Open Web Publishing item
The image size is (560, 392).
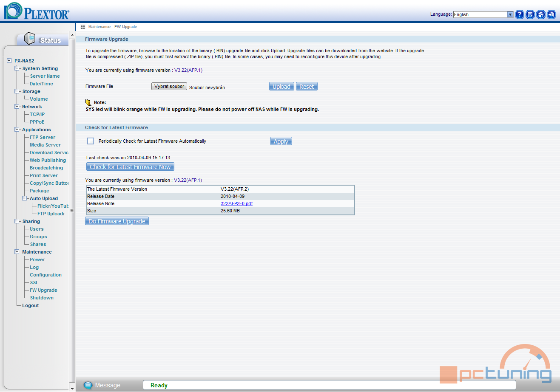[x=48, y=160]
